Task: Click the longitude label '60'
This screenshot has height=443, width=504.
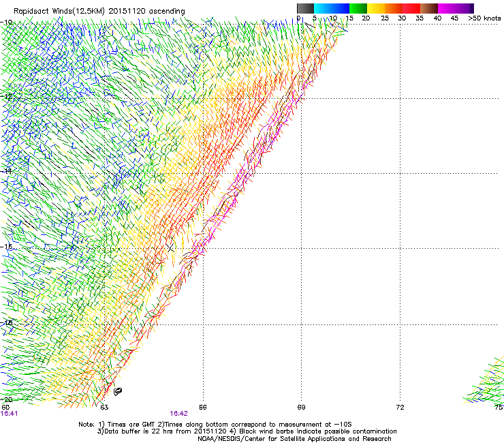Action: coord(5,408)
